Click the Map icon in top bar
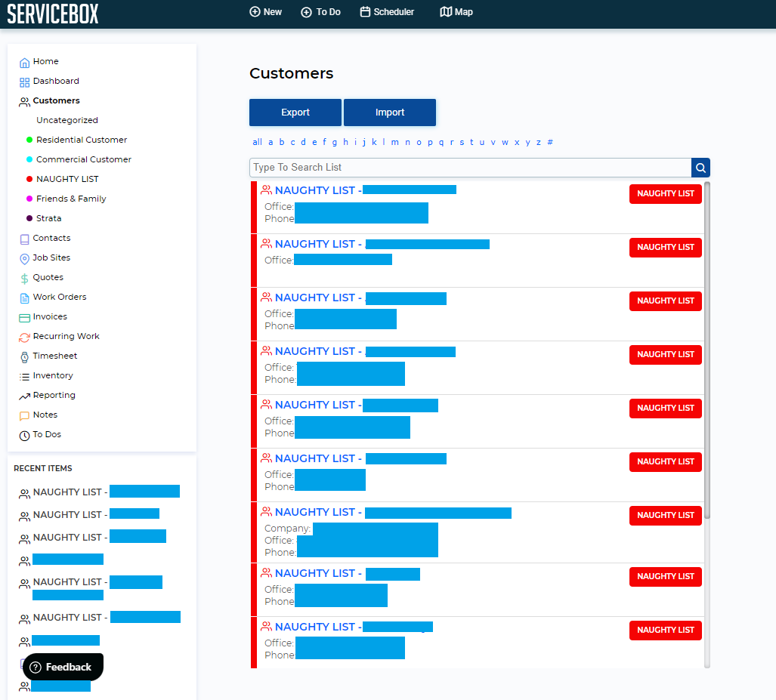Screen dimensions: 776x700 446,12
